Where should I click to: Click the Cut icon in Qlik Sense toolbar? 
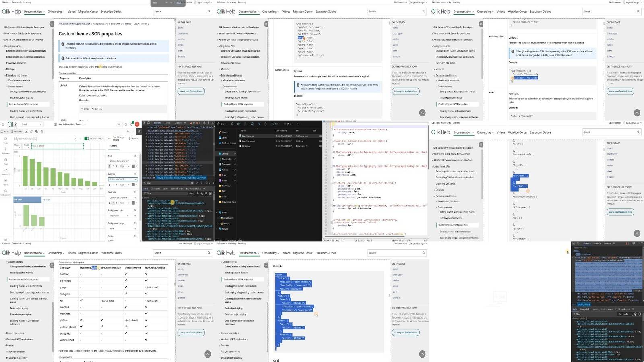pyautogui.click(x=27, y=132)
